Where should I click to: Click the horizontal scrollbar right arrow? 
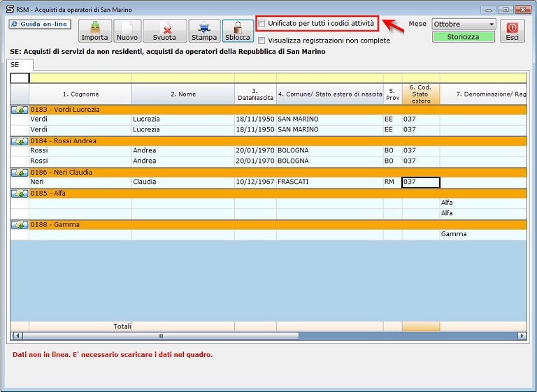point(522,336)
